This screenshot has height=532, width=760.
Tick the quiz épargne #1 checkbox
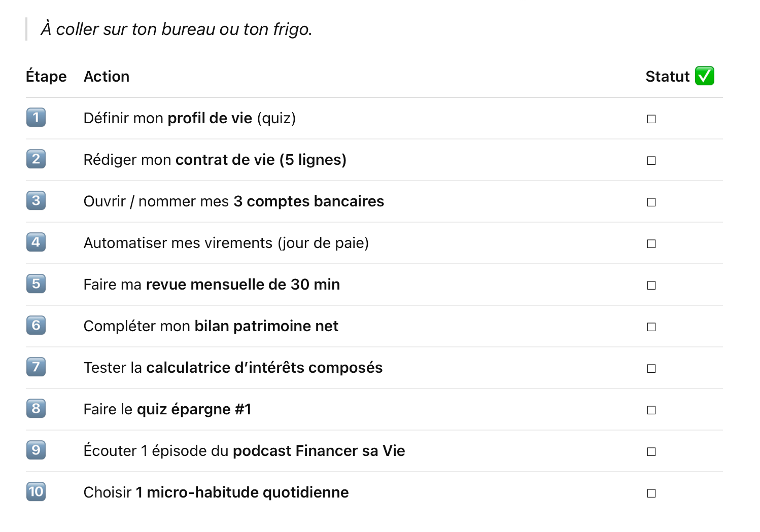[x=651, y=410]
